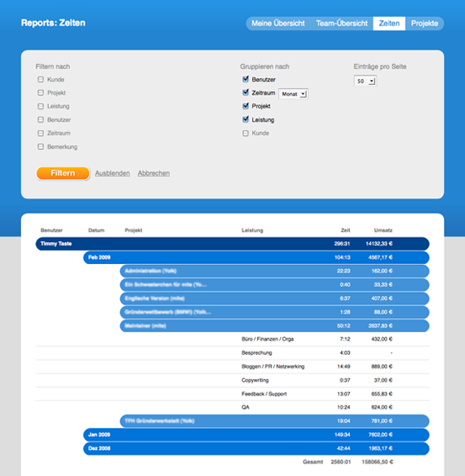This screenshot has height=476, width=465.
Task: Open the Monat period dropdown
Action: [x=293, y=94]
